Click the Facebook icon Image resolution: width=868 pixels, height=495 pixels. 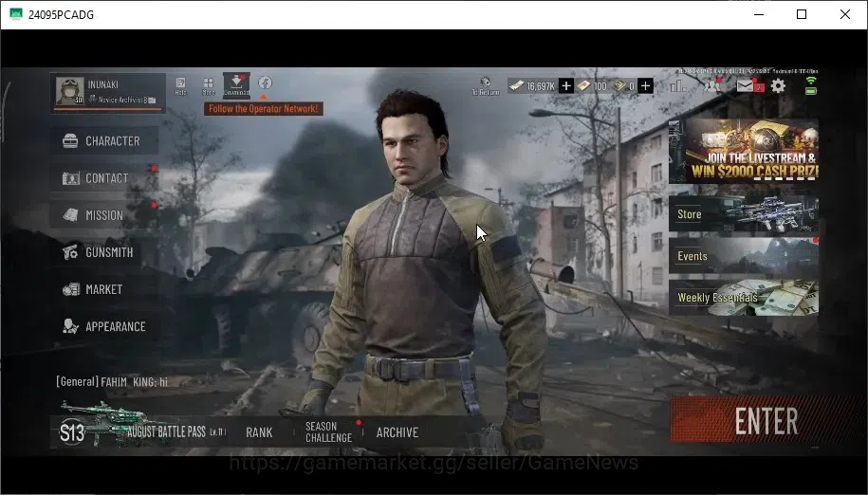(x=265, y=82)
